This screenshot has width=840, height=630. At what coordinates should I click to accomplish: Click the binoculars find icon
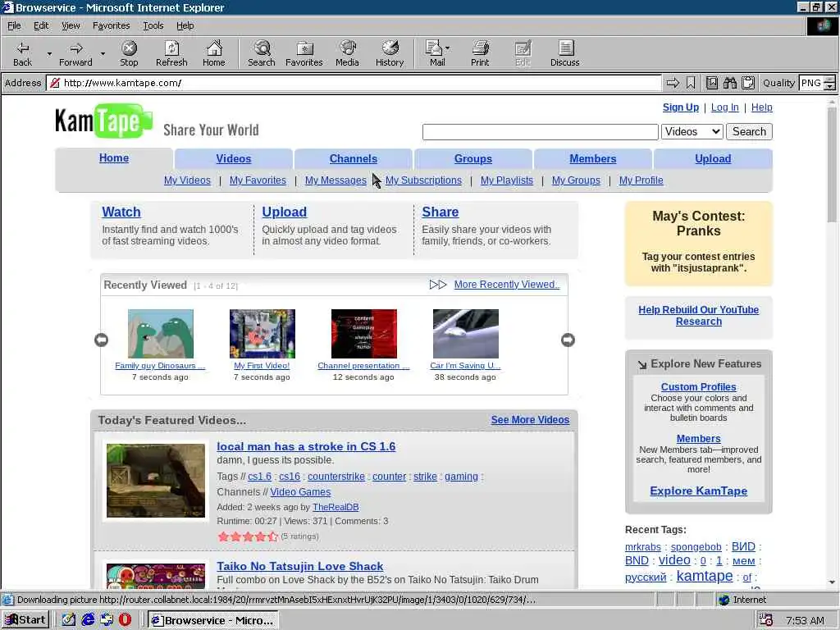point(729,83)
